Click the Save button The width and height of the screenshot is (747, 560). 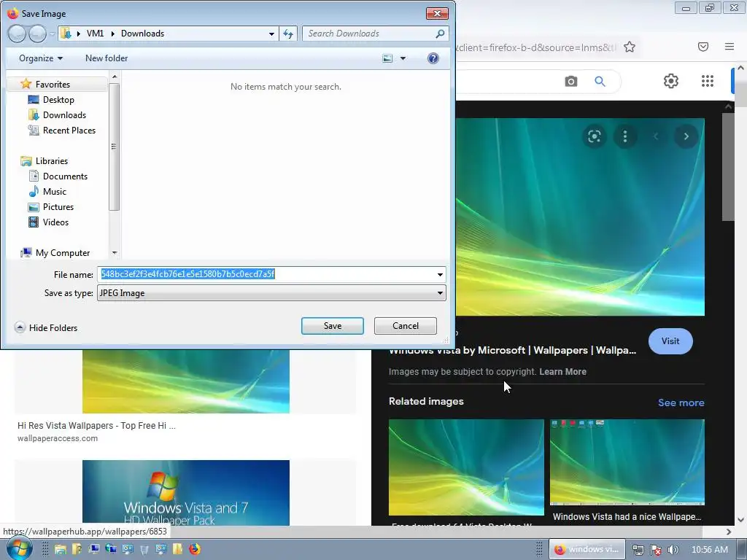333,326
